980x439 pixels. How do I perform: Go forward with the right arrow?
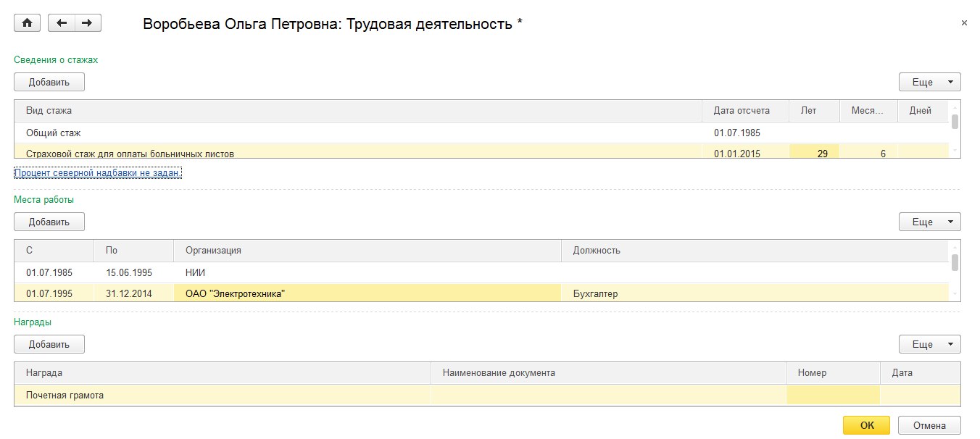pyautogui.click(x=88, y=23)
